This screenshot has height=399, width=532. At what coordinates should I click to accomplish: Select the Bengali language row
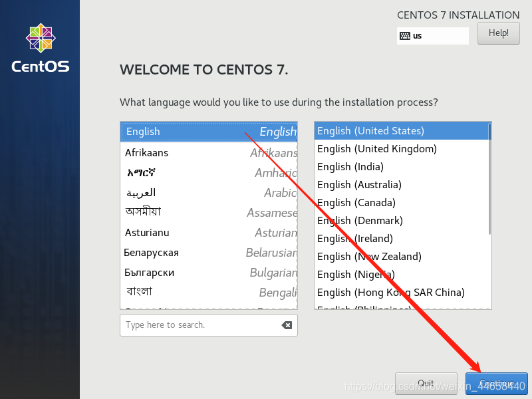coord(209,292)
